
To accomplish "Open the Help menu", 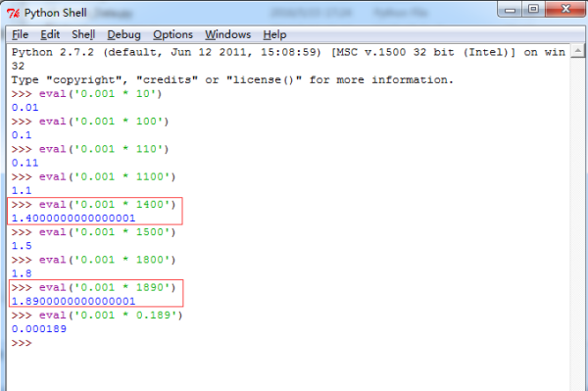I will [274, 35].
